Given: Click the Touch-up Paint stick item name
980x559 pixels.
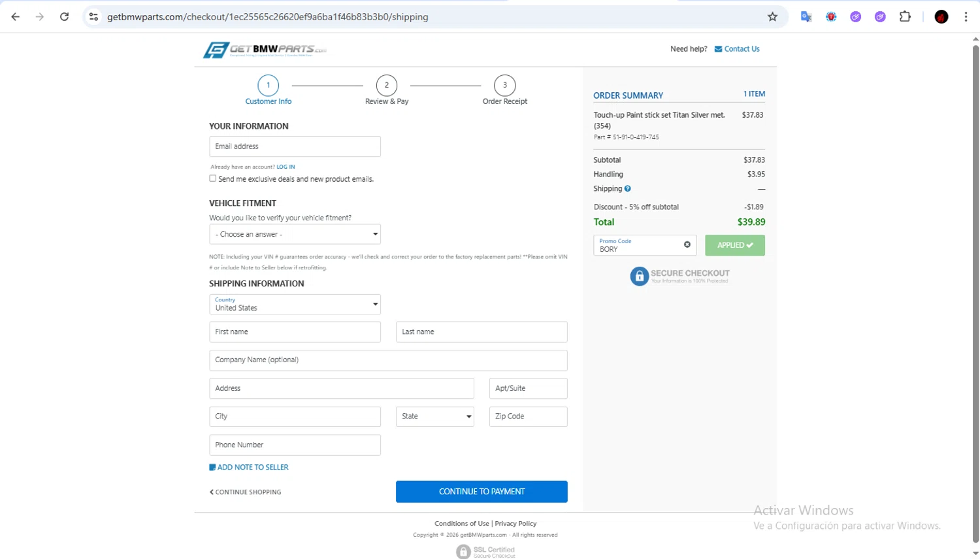Looking at the screenshot, I should click(659, 120).
